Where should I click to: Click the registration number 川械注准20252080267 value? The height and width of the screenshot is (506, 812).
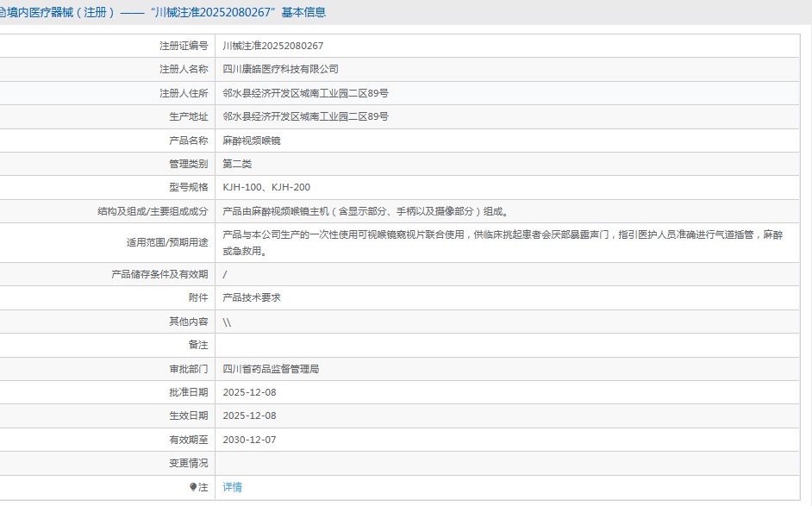pyautogui.click(x=272, y=46)
